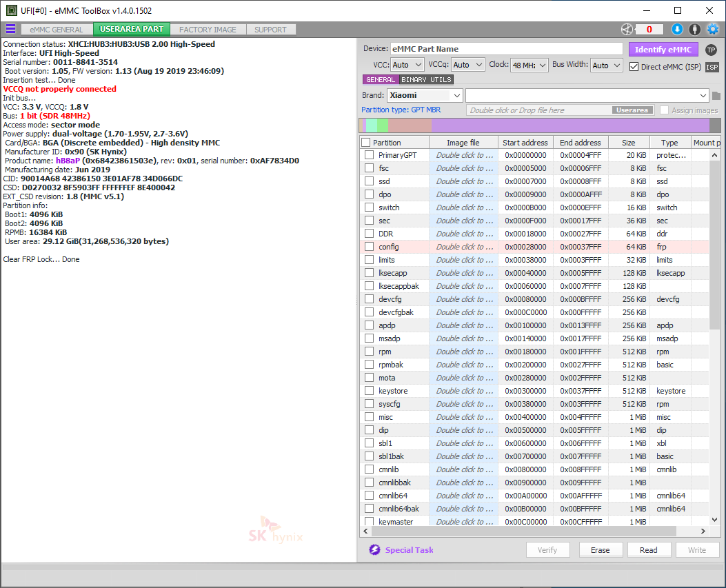
Task: Check the sbl1 partition checkbox
Action: tap(369, 443)
